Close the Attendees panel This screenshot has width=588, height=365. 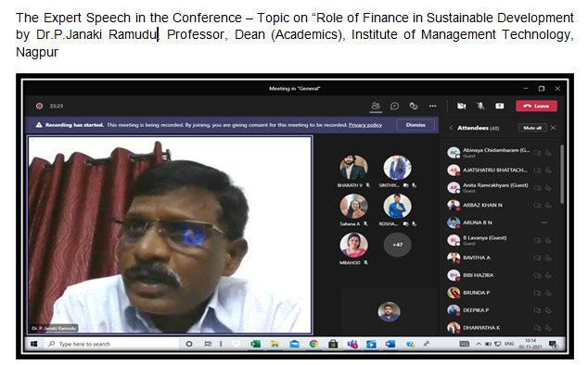pyautogui.click(x=554, y=128)
